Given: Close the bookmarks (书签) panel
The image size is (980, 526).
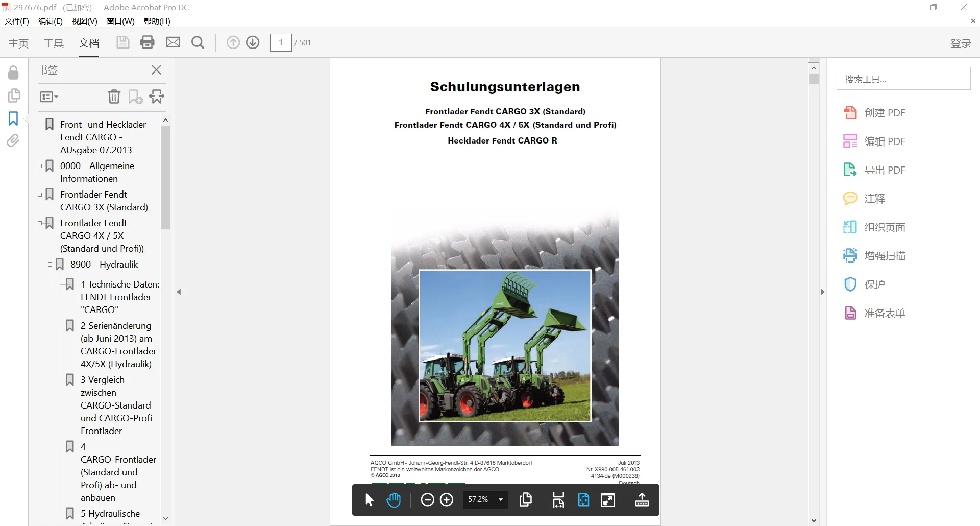Looking at the screenshot, I should tap(156, 70).
